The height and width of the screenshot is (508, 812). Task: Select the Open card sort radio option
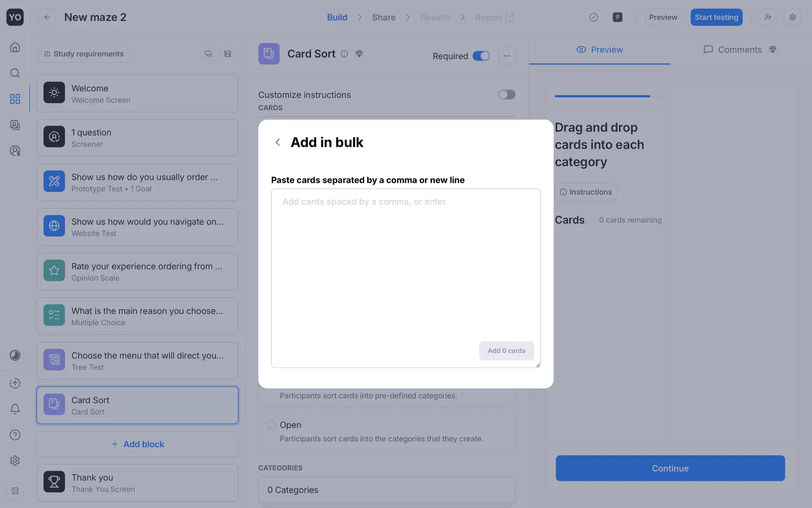[271, 425]
